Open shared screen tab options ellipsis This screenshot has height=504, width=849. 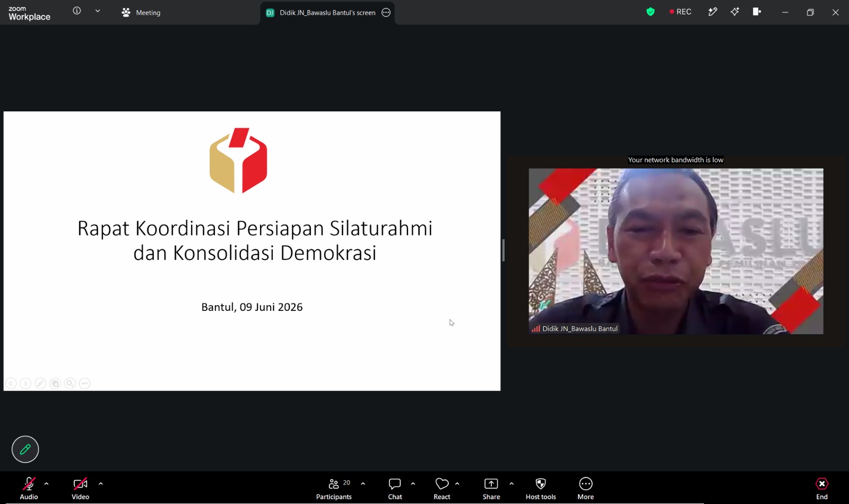pyautogui.click(x=386, y=12)
